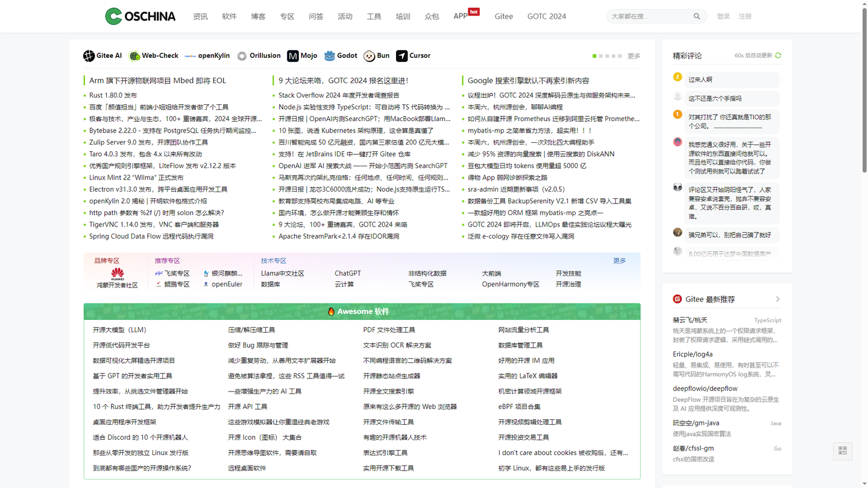Viewport: 868px width, 488px height.
Task: Open ChatGPT tech zone
Action: click(348, 274)
